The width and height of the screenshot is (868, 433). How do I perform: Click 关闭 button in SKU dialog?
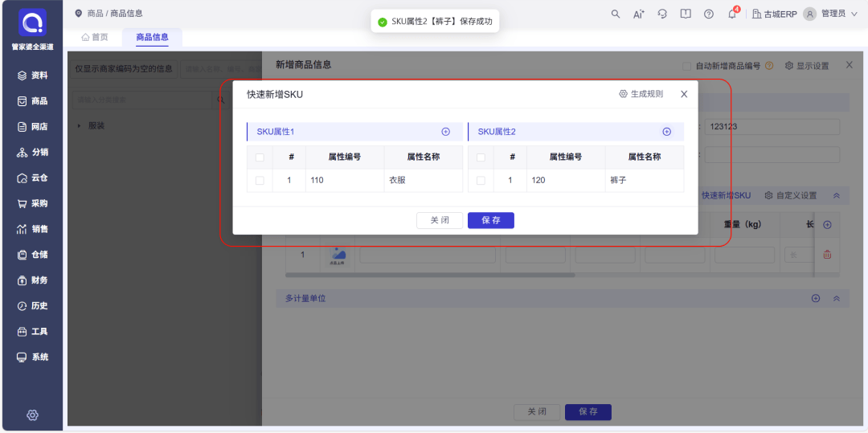click(440, 220)
